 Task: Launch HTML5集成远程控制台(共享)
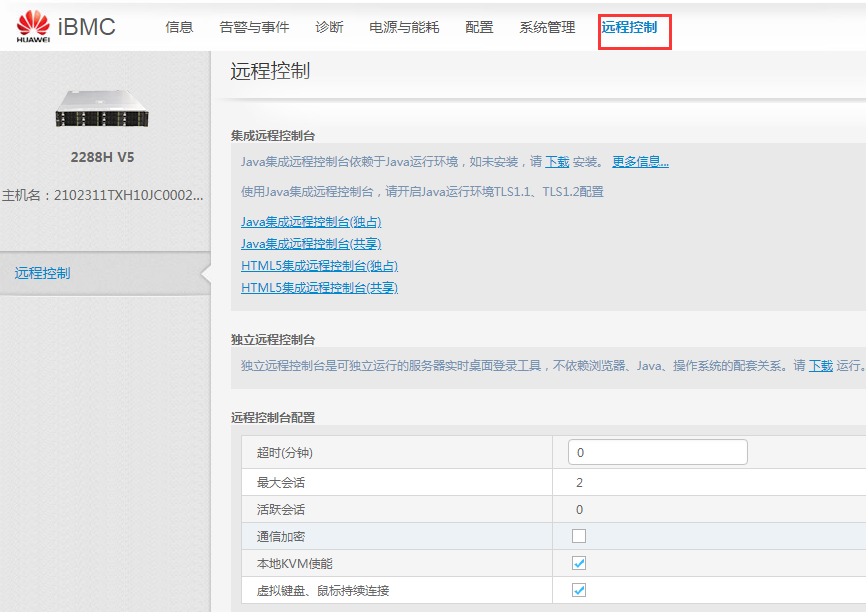[319, 288]
